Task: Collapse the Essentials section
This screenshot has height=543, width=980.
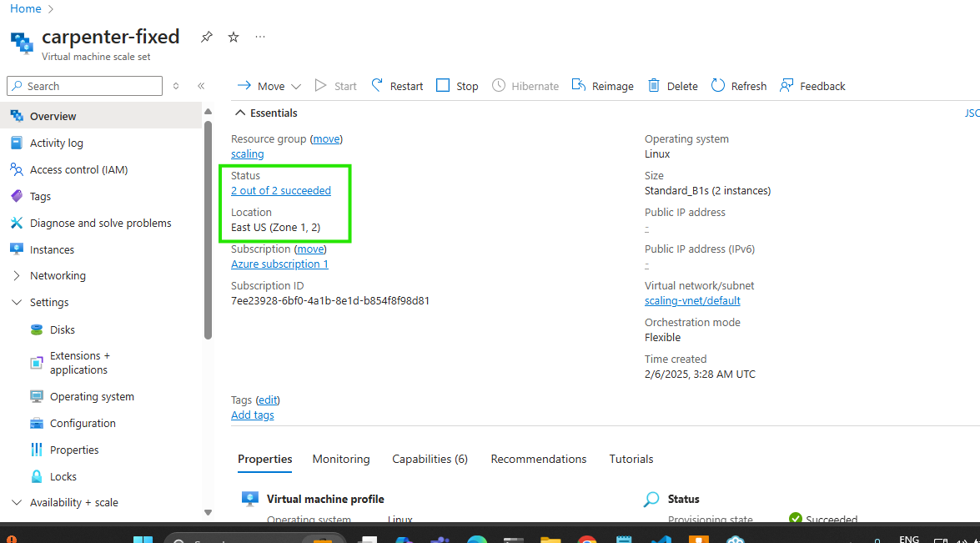Action: click(x=240, y=113)
